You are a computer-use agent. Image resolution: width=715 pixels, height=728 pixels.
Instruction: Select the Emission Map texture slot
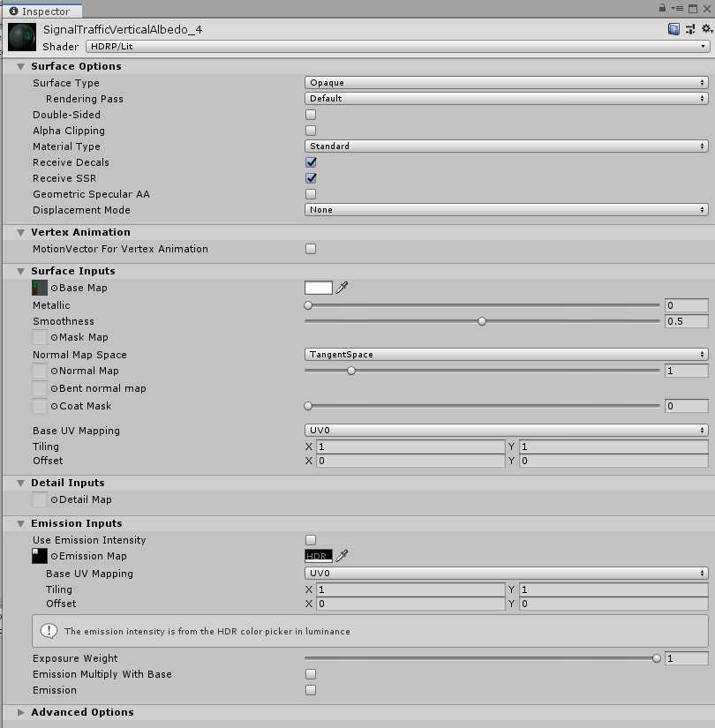(40, 556)
